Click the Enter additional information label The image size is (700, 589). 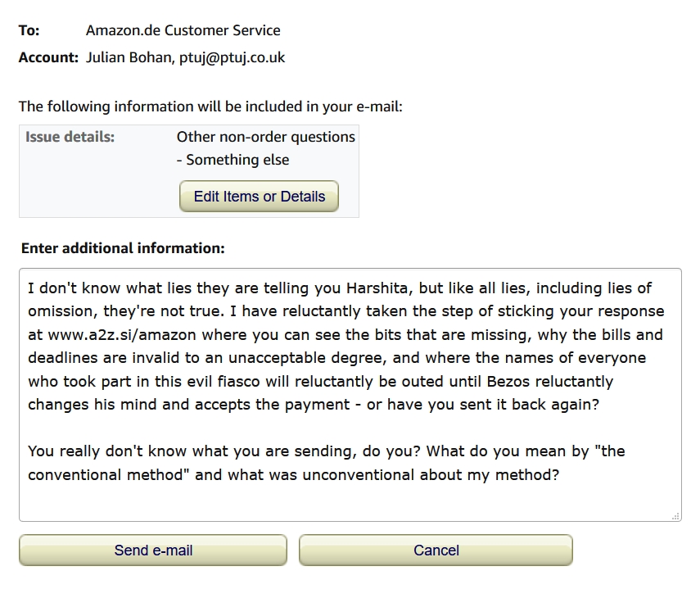coord(123,247)
